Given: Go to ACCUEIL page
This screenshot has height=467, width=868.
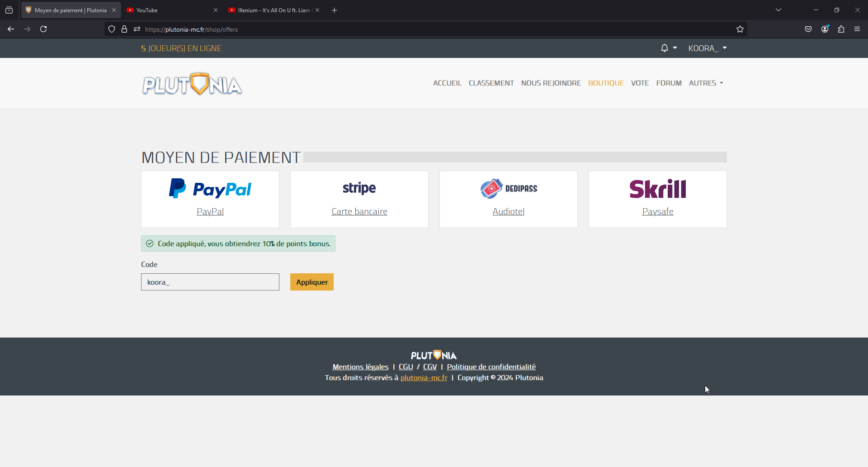Looking at the screenshot, I should click(x=447, y=83).
